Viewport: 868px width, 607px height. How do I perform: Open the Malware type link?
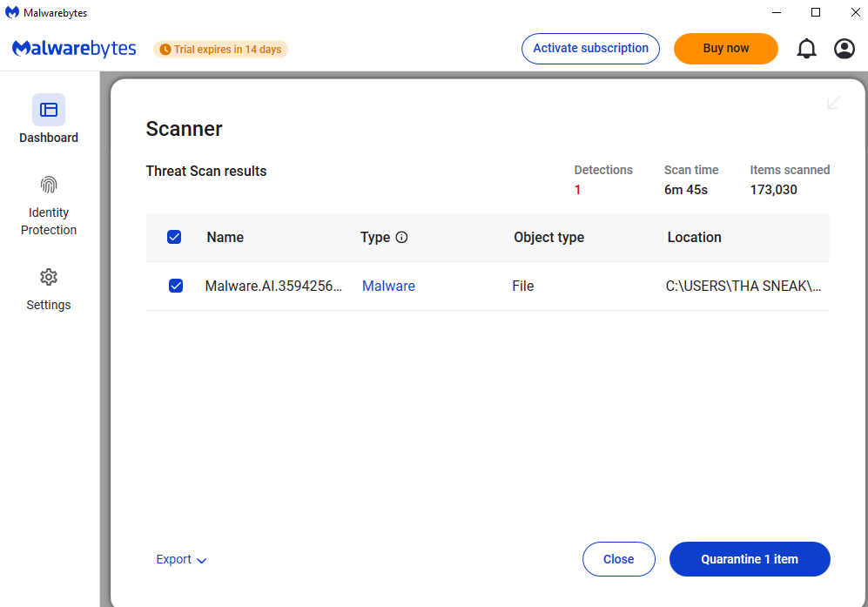pyautogui.click(x=388, y=286)
